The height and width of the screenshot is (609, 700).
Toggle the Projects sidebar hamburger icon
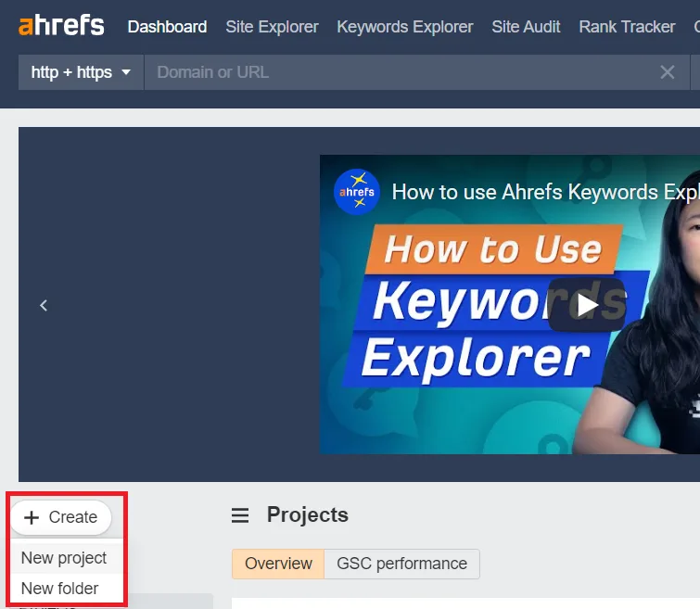[240, 515]
